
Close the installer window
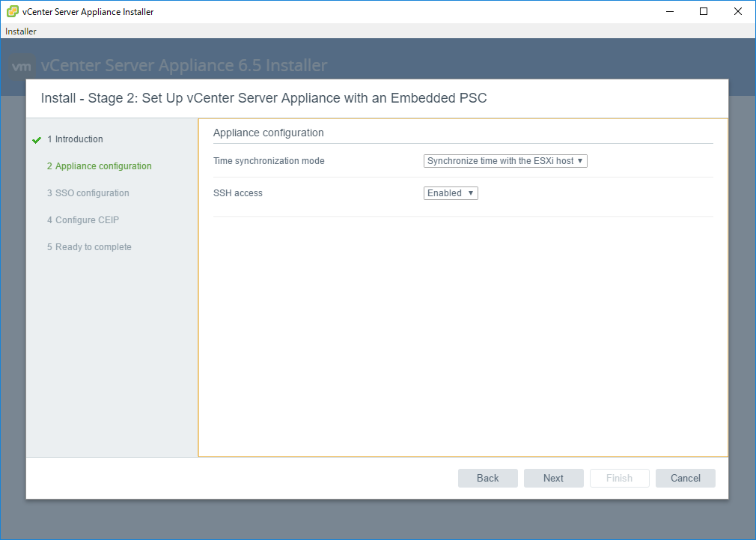click(738, 11)
